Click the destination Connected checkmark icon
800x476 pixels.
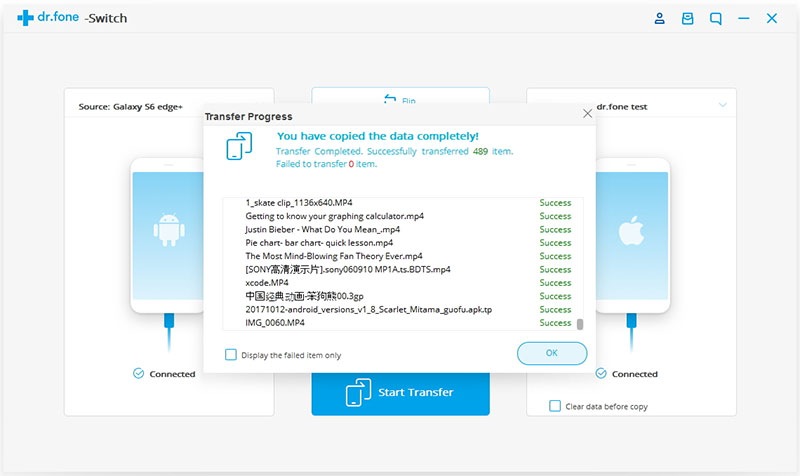601,373
